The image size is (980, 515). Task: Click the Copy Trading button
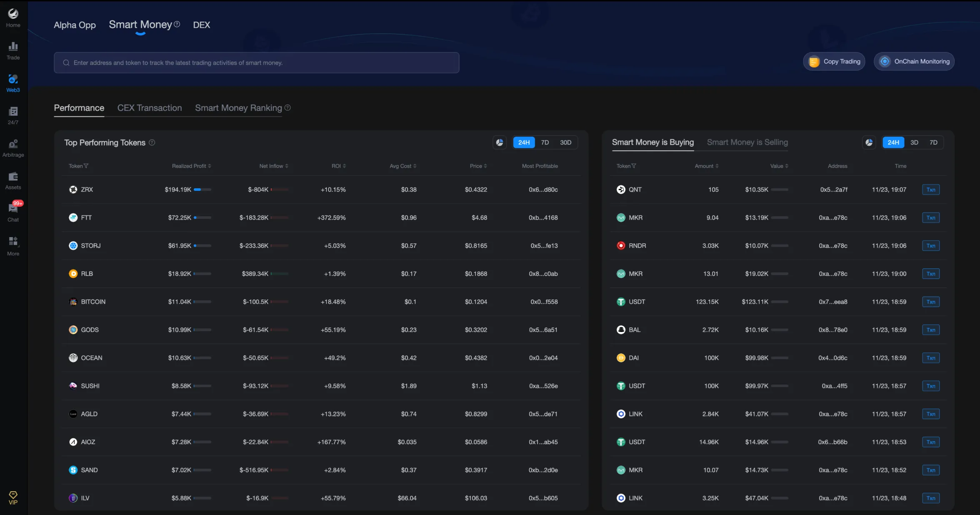tap(834, 62)
